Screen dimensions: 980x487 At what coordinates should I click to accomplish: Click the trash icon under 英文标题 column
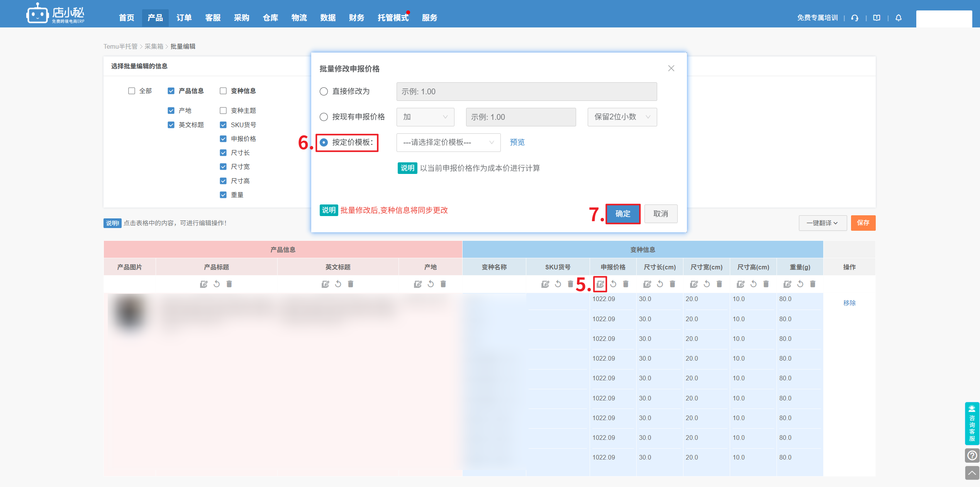pyautogui.click(x=351, y=284)
